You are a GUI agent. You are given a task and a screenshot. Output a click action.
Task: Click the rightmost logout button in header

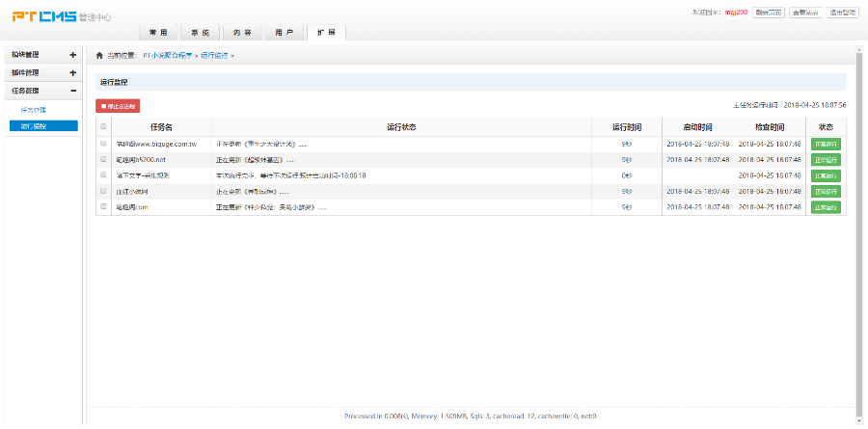click(843, 13)
